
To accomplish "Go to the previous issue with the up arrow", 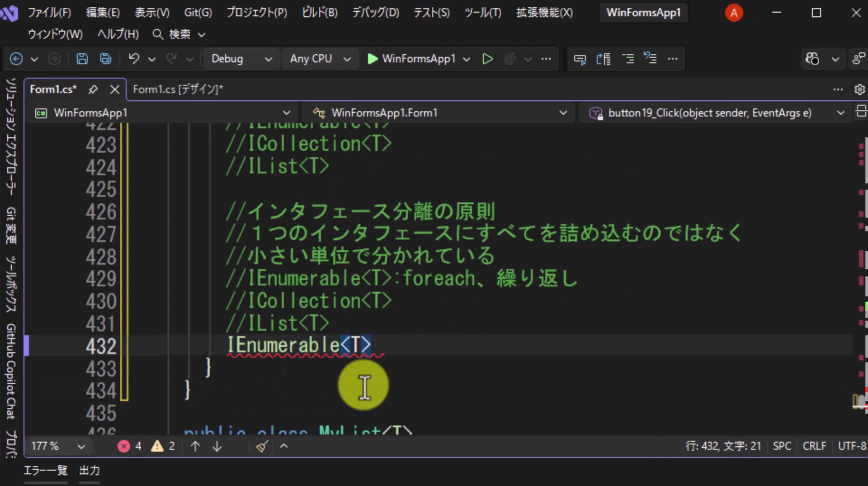I will click(x=195, y=446).
